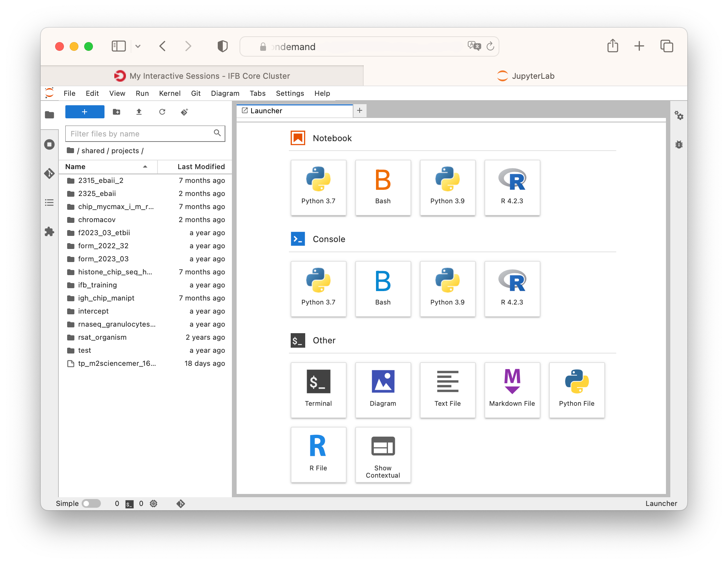Click the Safari reload page icon
728x564 pixels.
point(490,46)
